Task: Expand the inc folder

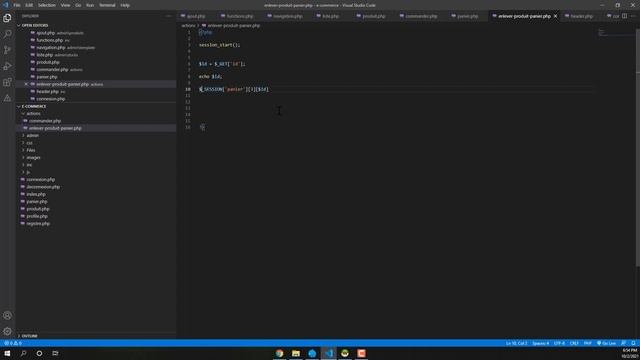Action: 29,165
